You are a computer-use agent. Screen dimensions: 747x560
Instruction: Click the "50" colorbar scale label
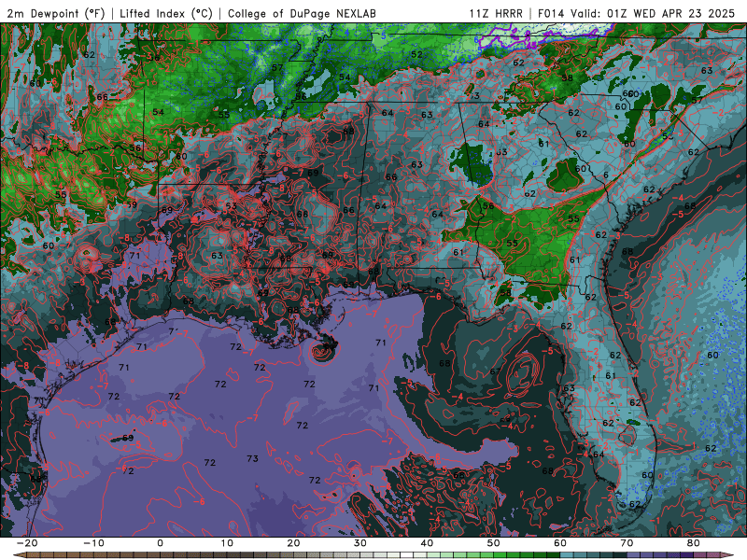click(x=494, y=543)
